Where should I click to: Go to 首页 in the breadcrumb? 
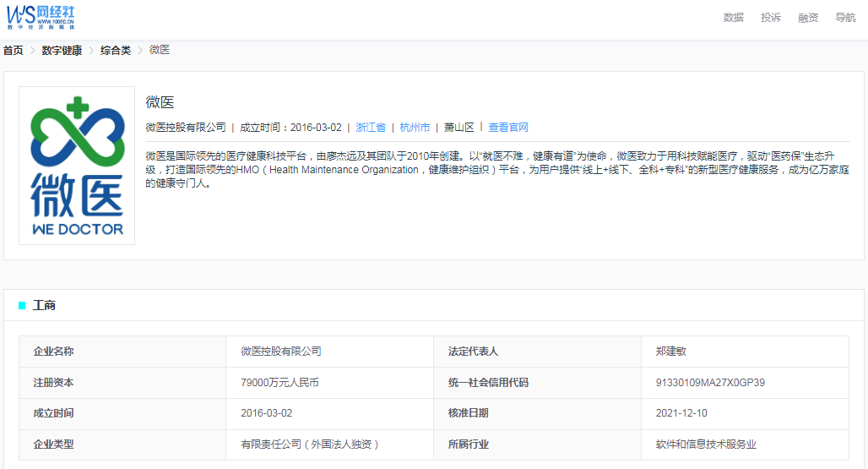[14, 51]
